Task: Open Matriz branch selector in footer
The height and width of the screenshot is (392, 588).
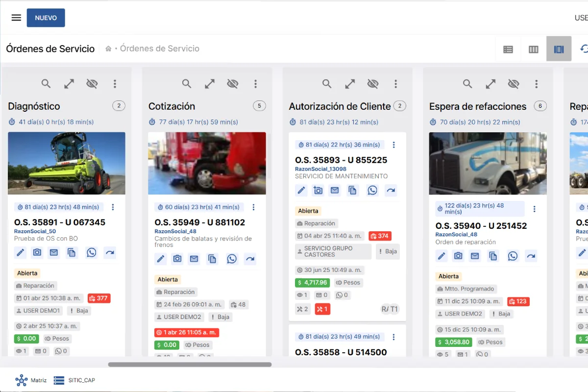Action: (31, 380)
